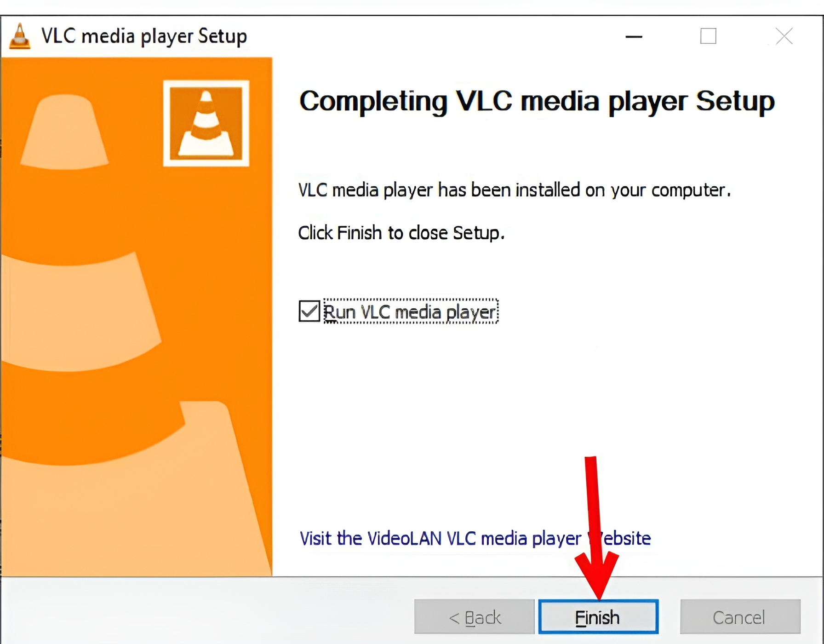Click the "Completing VLC media player Setup" heading
Screen dimensions: 824x644
[537, 101]
